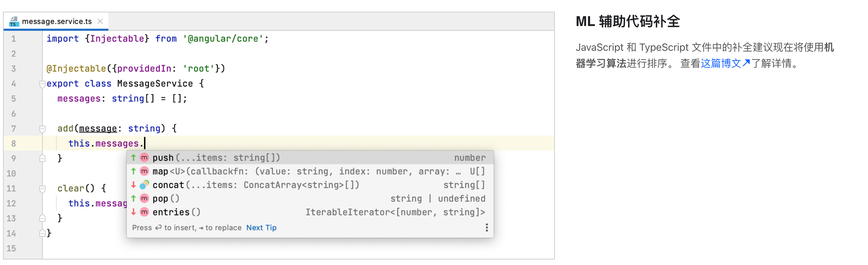Click the method icon next to the pop suggestion
Viewport: 868px width, 265px height.
[x=144, y=198]
